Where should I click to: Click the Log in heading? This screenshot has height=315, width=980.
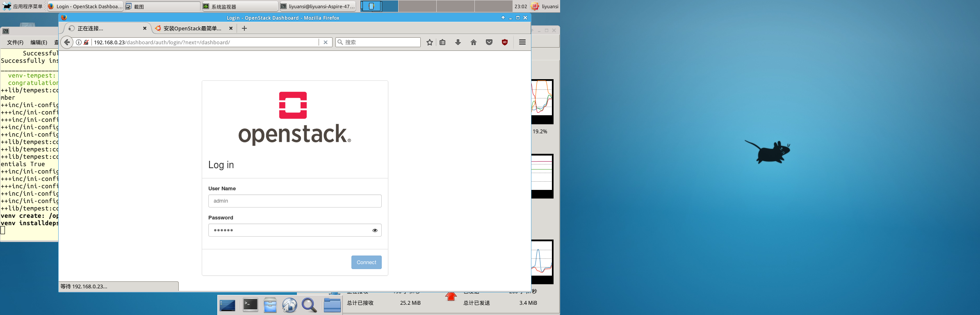click(221, 165)
